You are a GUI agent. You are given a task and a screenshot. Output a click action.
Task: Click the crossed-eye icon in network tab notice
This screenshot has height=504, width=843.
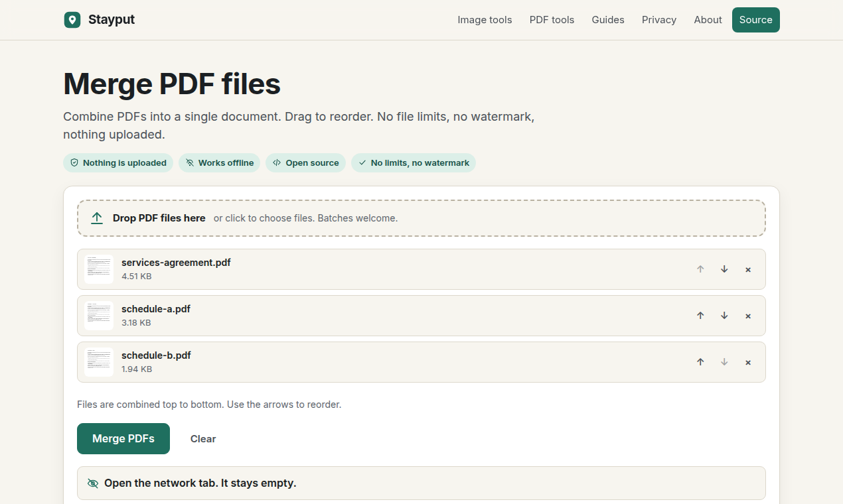93,483
